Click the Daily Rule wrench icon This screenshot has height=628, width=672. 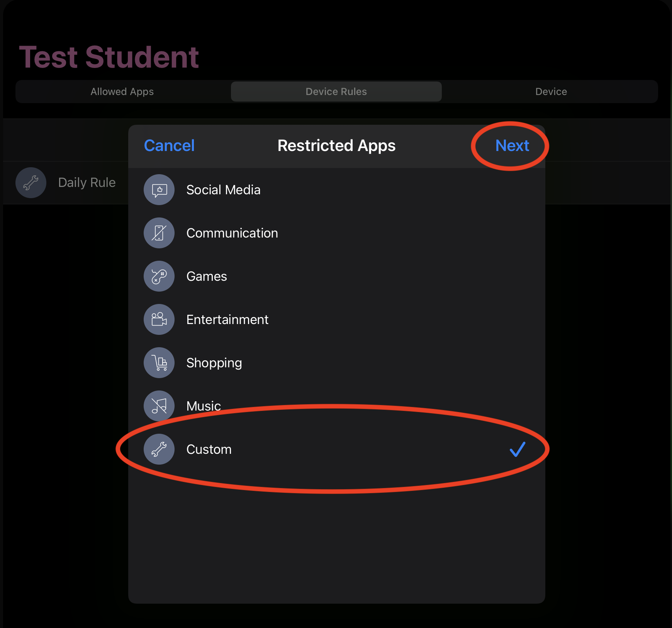point(31,183)
